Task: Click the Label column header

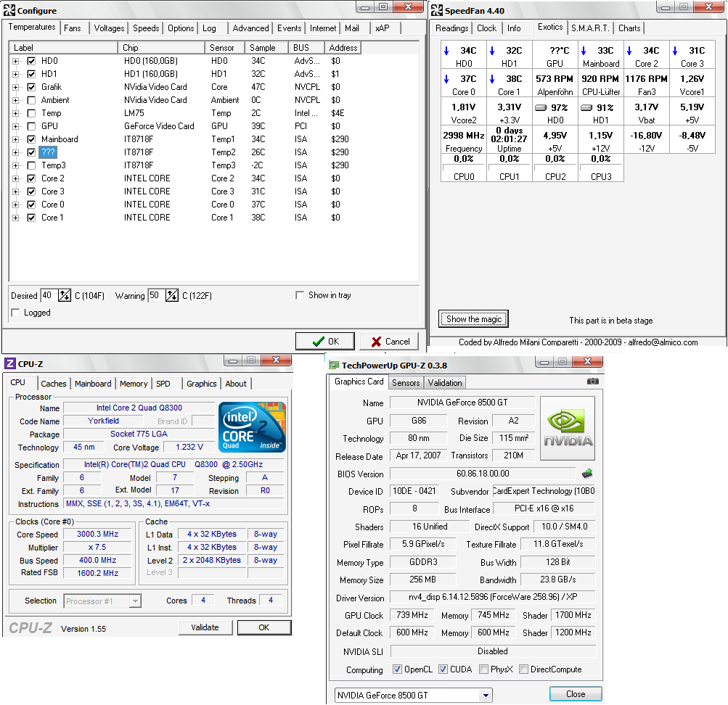Action: pyautogui.click(x=63, y=48)
